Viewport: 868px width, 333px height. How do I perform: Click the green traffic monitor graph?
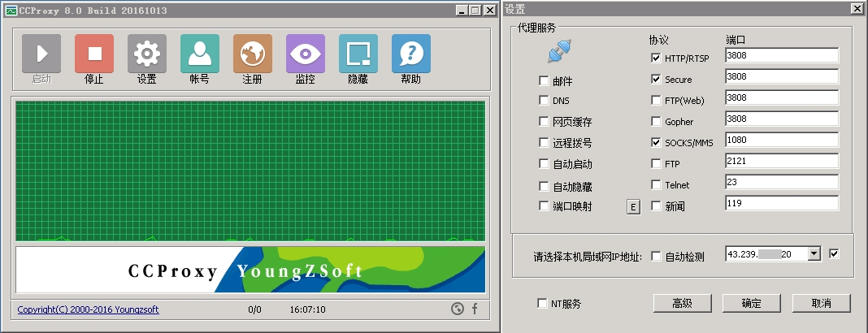(250, 171)
